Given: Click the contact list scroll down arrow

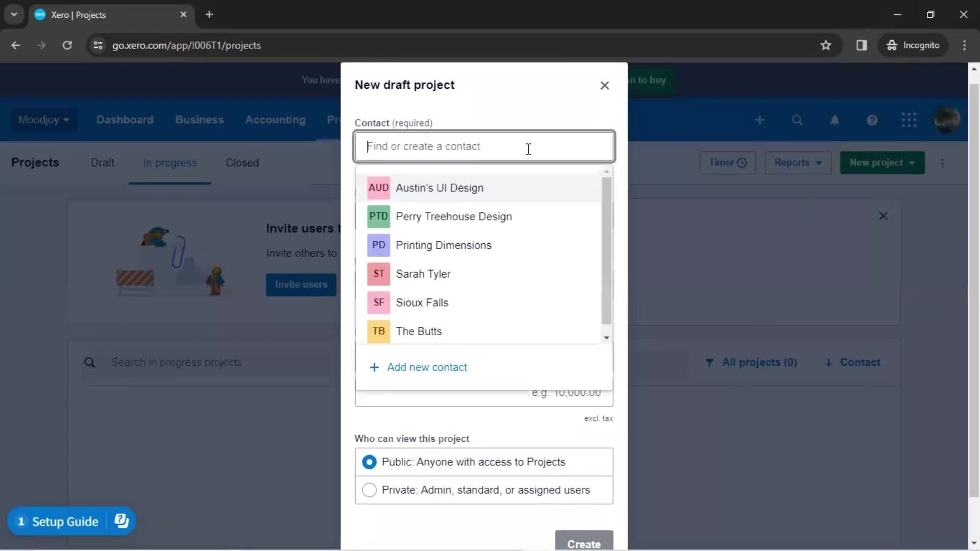Looking at the screenshot, I should point(606,338).
